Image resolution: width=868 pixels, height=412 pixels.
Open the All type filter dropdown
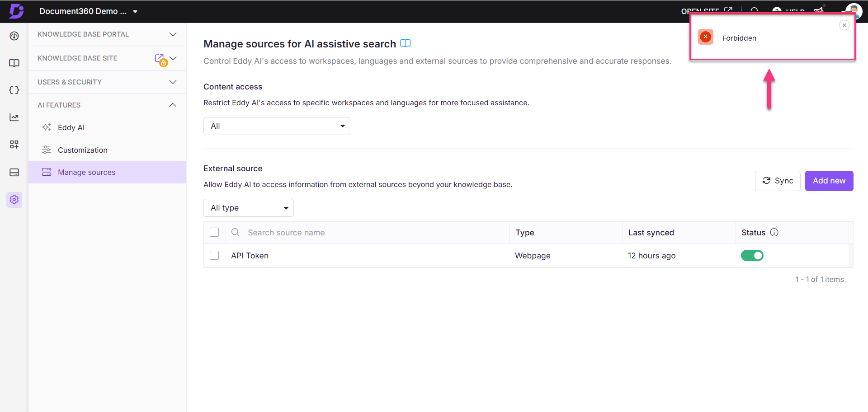249,208
